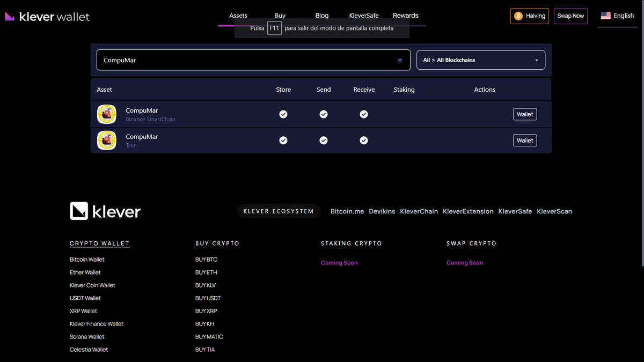
Task: Open the KleverExtension link
Action: coord(468,211)
